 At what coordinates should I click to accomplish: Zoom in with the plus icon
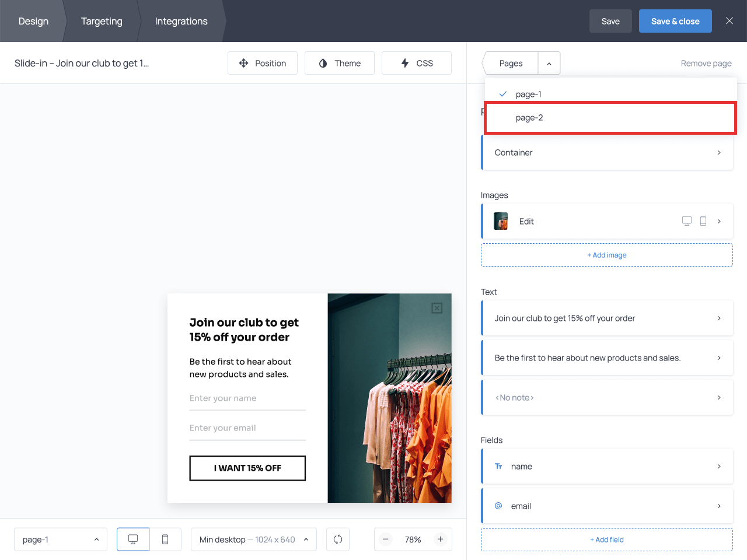441,540
